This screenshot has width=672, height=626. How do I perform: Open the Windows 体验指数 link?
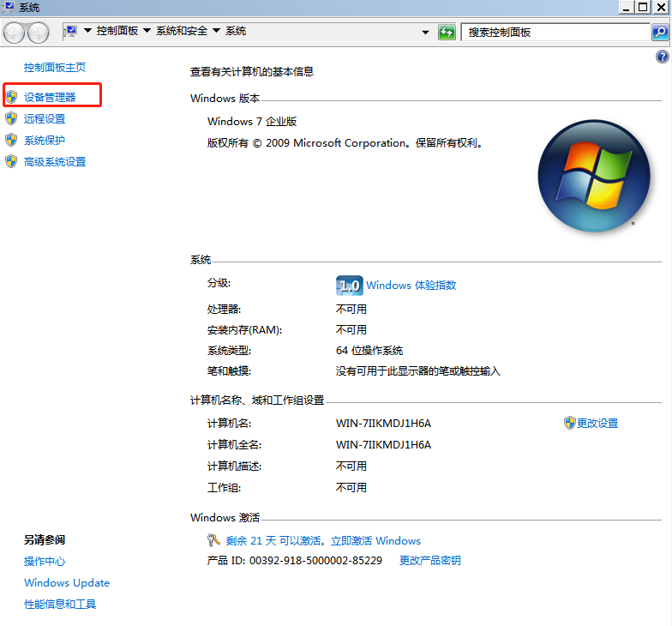pyautogui.click(x=411, y=286)
